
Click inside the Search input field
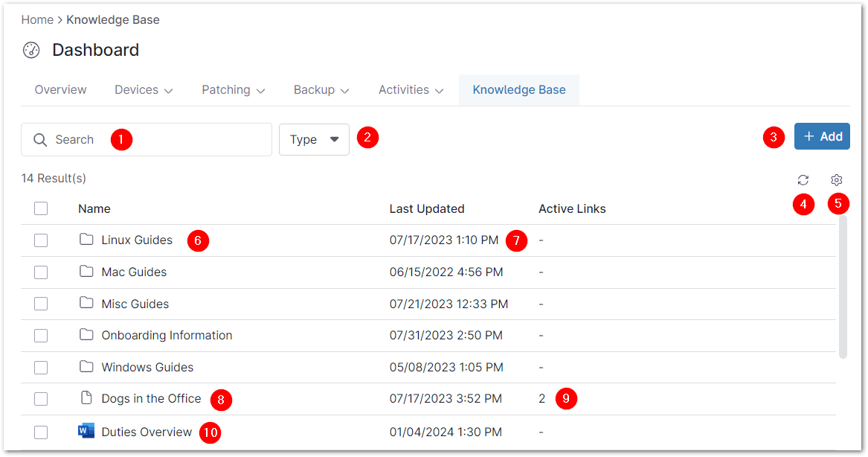[x=179, y=140]
